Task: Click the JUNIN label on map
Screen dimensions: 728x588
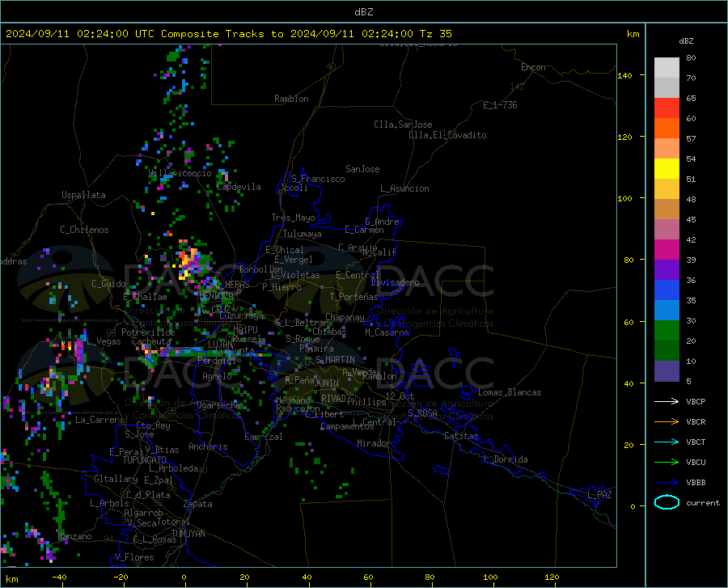Action: (327, 383)
